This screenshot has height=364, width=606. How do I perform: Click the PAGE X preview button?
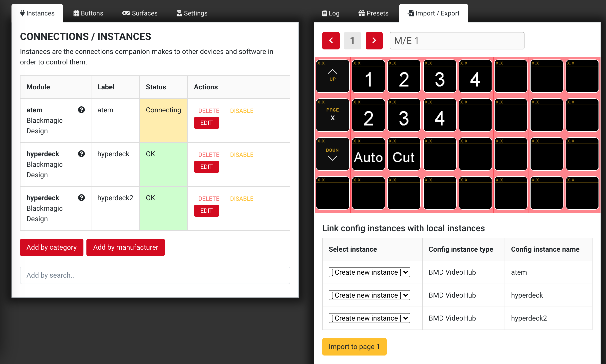(332, 115)
